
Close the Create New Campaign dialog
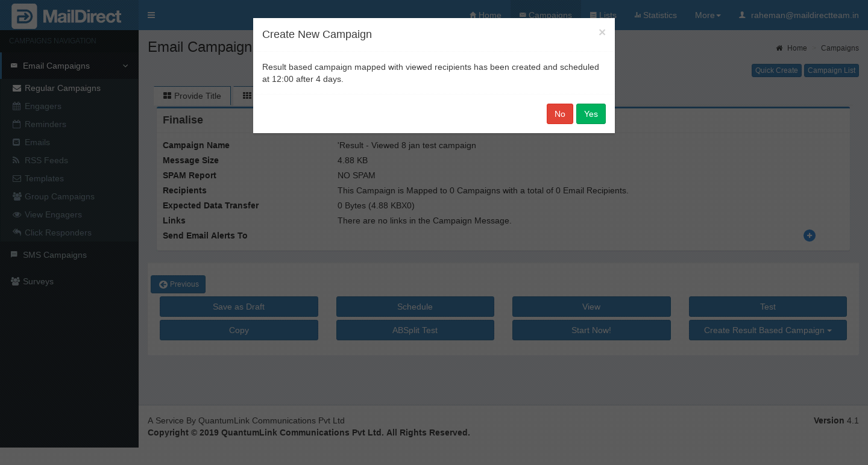point(602,33)
